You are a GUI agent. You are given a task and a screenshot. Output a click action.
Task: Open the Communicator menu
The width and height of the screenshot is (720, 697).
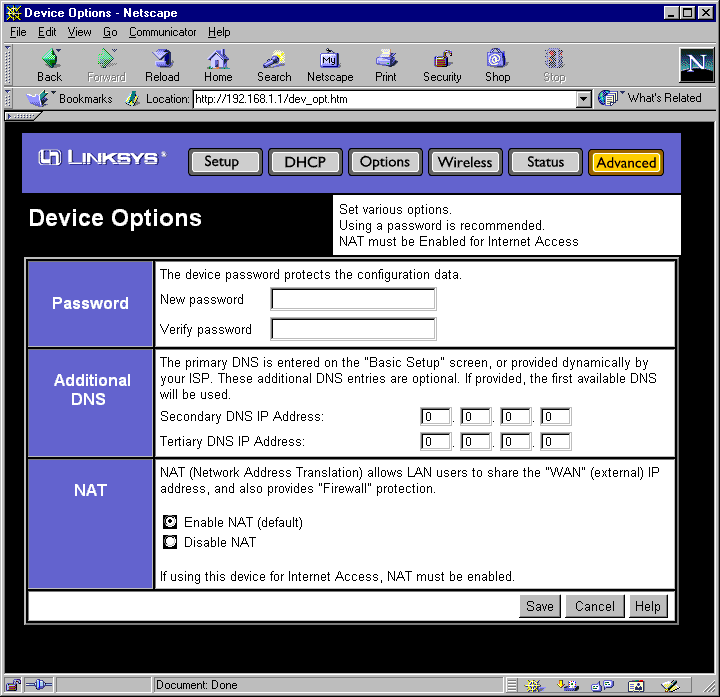click(163, 32)
